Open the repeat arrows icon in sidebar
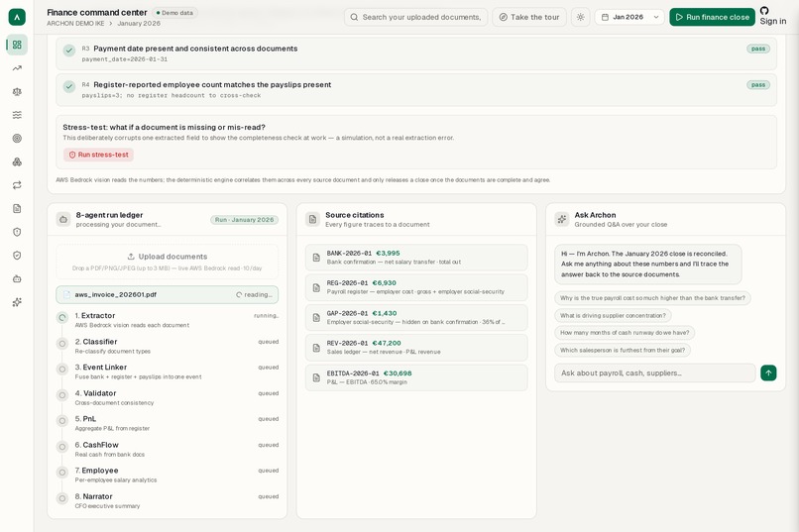 (17, 185)
